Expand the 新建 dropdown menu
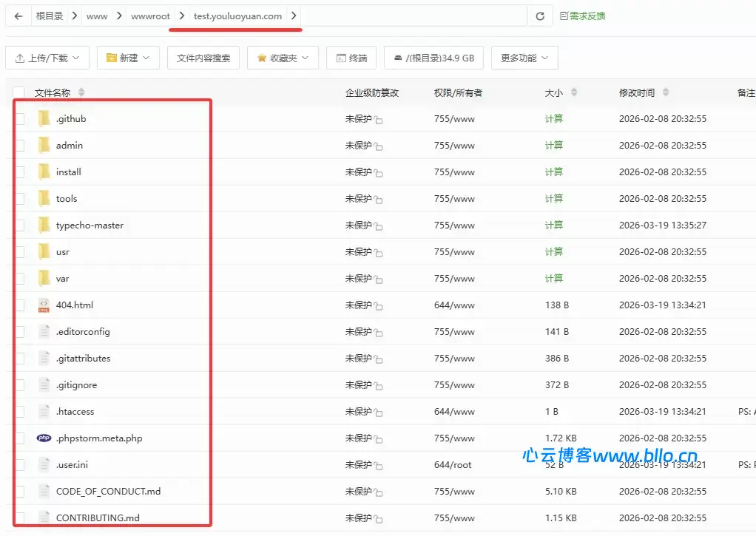Screen dimensions: 756x536 pos(127,58)
